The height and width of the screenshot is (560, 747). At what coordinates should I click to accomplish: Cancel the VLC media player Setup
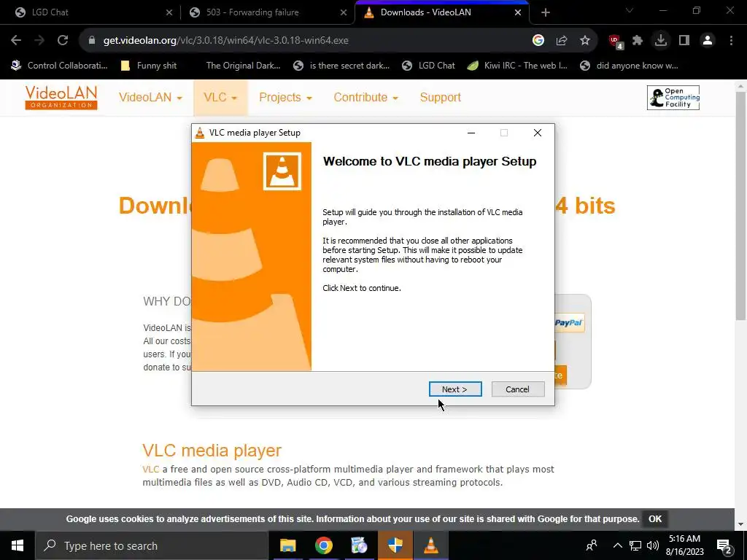517,389
